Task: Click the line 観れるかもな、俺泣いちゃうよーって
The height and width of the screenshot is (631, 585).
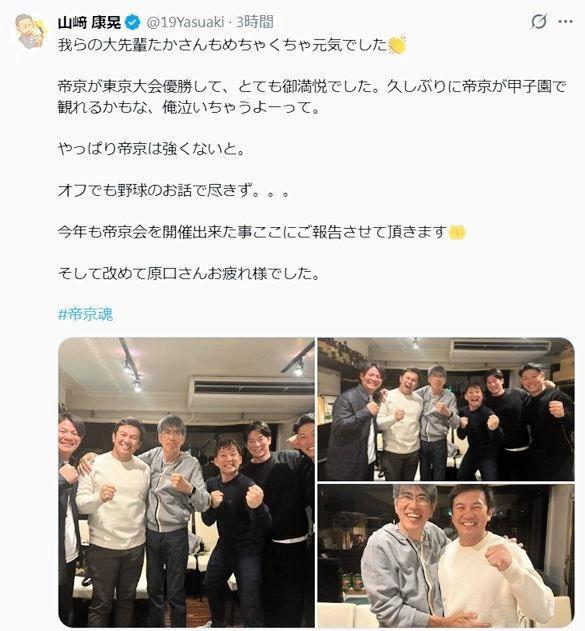Action: (x=189, y=107)
